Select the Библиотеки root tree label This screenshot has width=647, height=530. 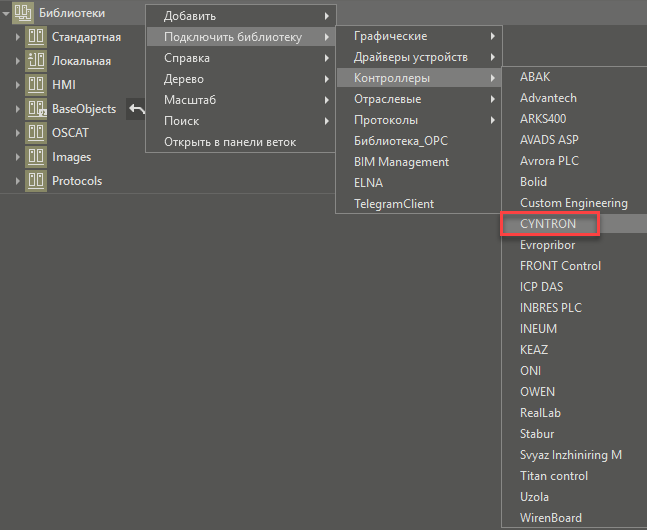72,13
